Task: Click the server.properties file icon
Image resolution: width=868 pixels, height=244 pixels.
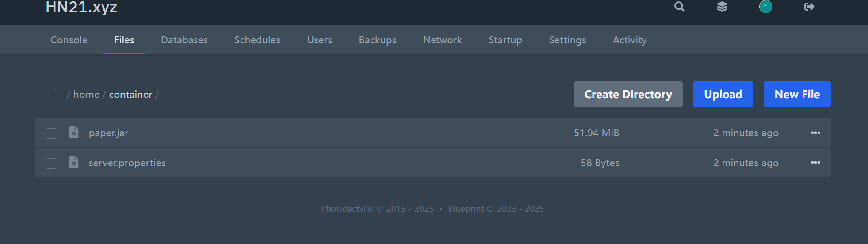Action: 74,163
